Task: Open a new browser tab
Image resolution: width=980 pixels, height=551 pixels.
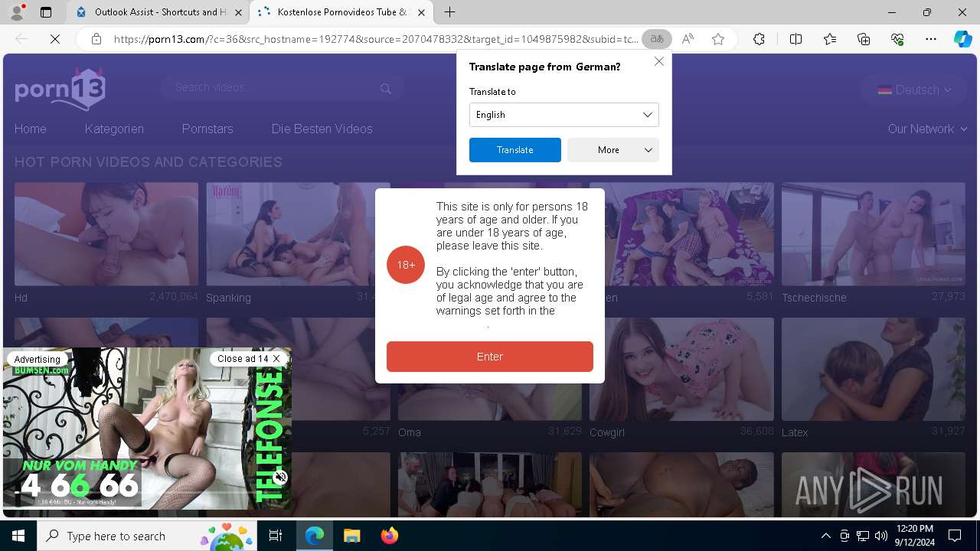Action: tap(450, 12)
